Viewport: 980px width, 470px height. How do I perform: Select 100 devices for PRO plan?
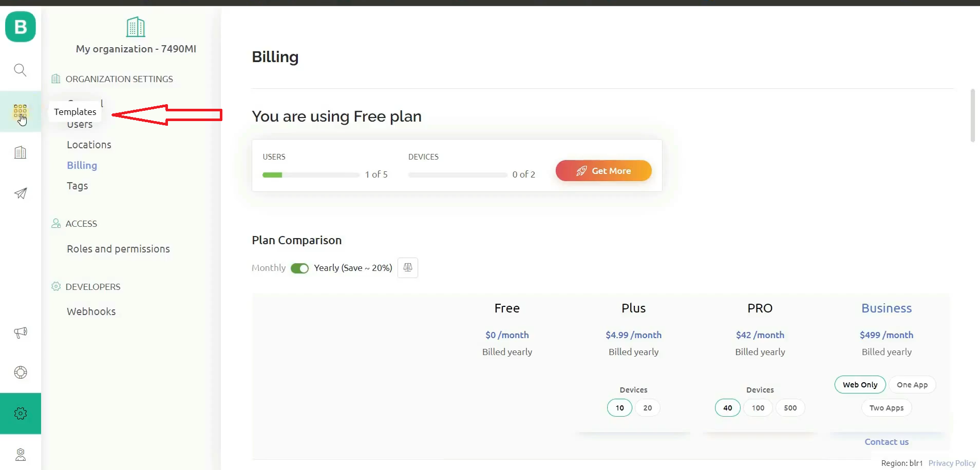click(758, 408)
